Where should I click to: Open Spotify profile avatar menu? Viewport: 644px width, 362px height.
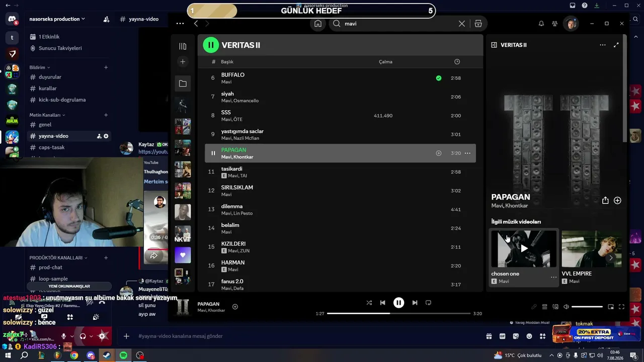click(571, 24)
